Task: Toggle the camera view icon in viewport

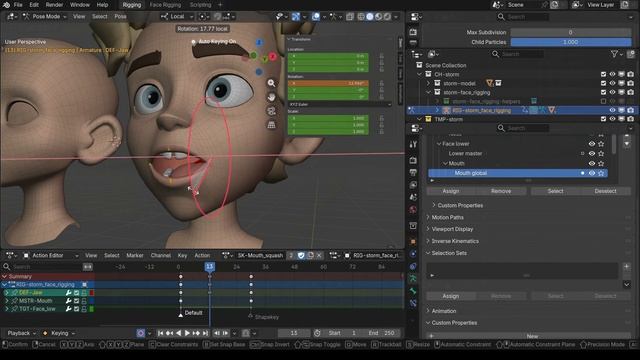Action: coord(271,111)
